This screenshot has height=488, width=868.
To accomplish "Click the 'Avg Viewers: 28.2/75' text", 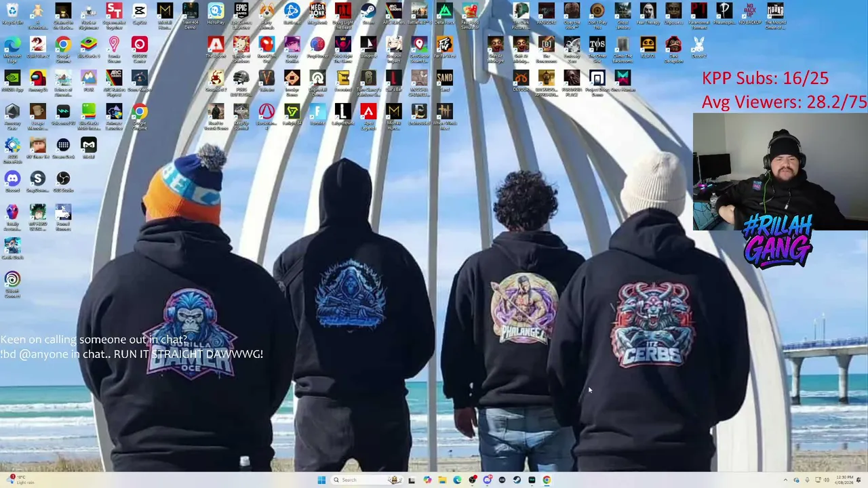I will coord(785,102).
